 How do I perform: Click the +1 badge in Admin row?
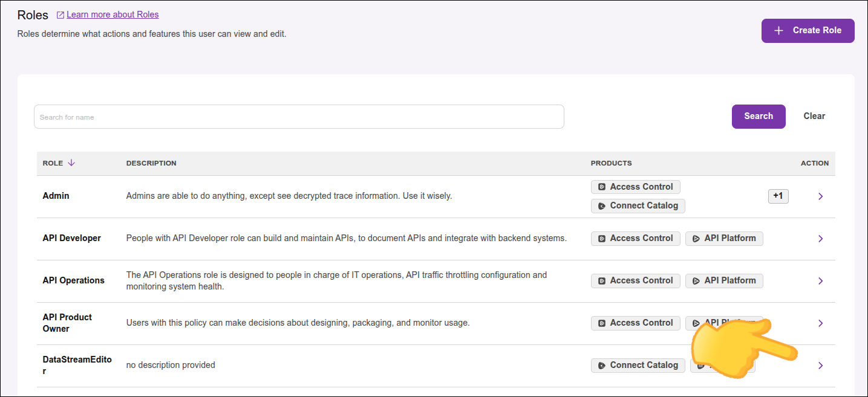pyautogui.click(x=778, y=196)
